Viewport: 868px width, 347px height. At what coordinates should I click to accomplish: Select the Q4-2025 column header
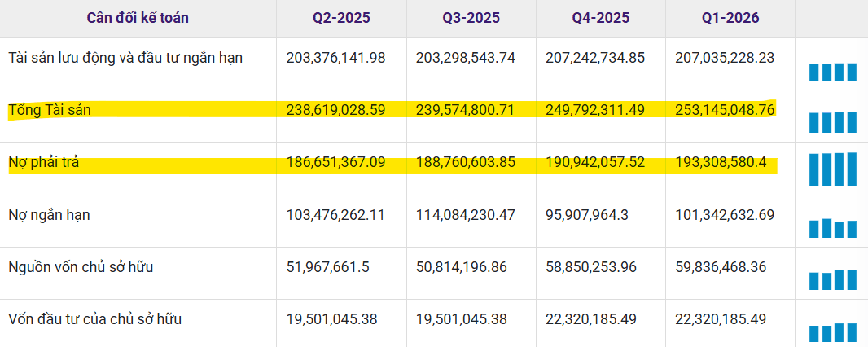[x=601, y=18]
